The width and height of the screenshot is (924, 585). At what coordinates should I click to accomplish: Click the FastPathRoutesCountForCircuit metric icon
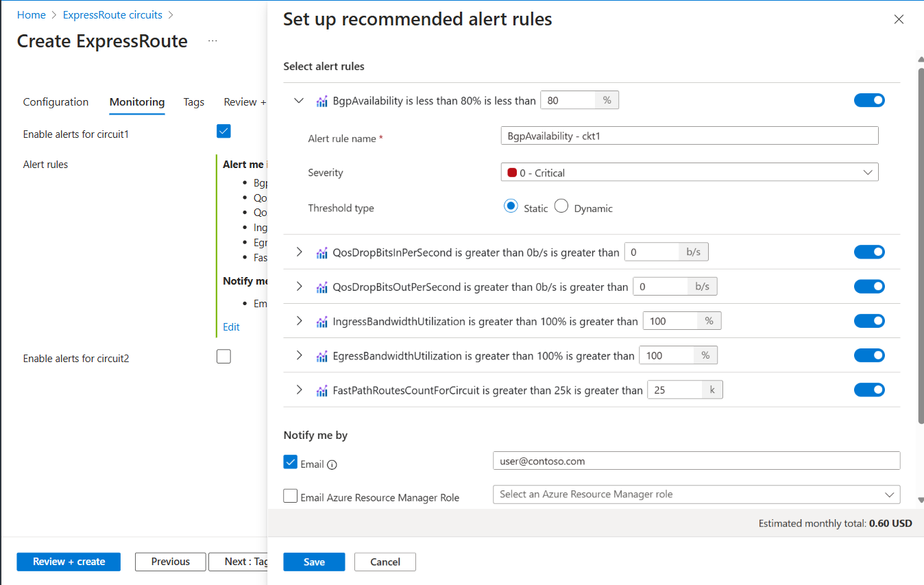click(x=322, y=390)
